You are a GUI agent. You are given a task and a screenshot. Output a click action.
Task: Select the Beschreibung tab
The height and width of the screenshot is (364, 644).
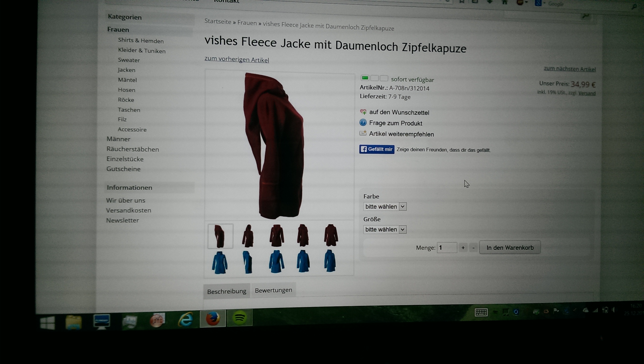(227, 291)
